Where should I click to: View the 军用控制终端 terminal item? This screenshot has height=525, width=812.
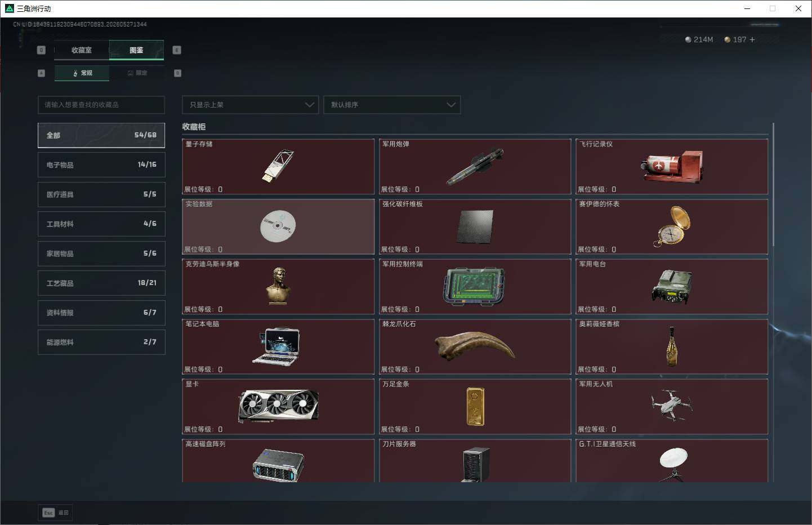coord(475,287)
